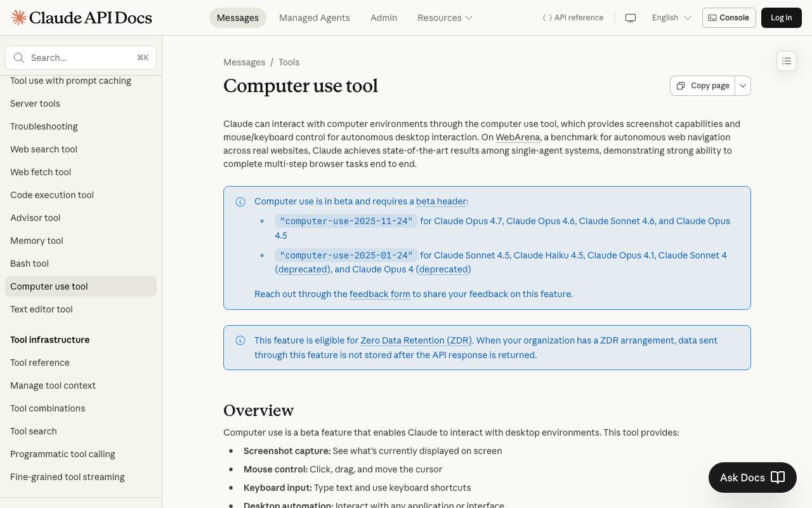Screen dimensions: 812x508
Task: Switch to Managed Agents tab
Action: tap(315, 18)
